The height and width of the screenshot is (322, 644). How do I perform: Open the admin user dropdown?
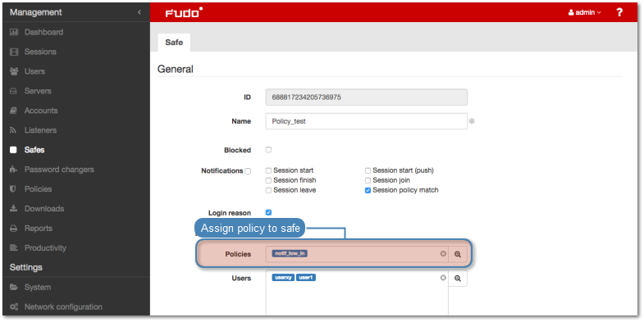584,12
